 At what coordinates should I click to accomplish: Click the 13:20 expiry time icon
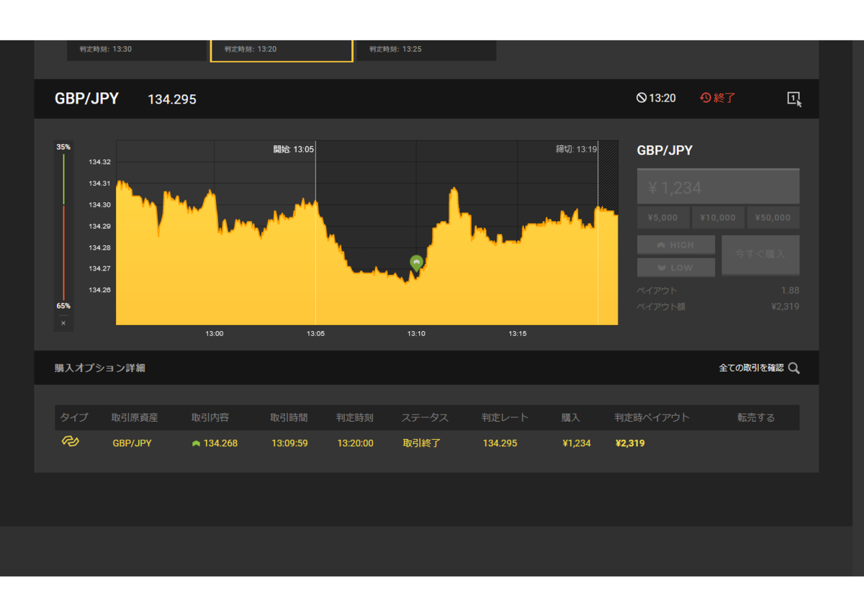pos(642,98)
